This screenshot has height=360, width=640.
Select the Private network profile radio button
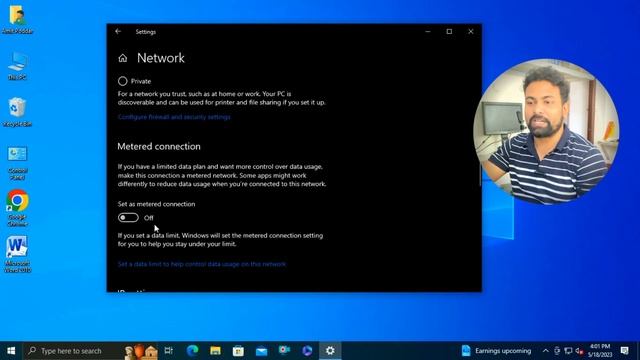coord(122,81)
